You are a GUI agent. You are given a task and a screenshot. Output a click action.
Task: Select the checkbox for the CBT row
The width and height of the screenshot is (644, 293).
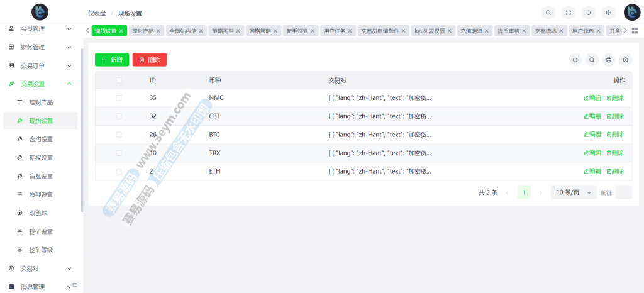click(119, 116)
